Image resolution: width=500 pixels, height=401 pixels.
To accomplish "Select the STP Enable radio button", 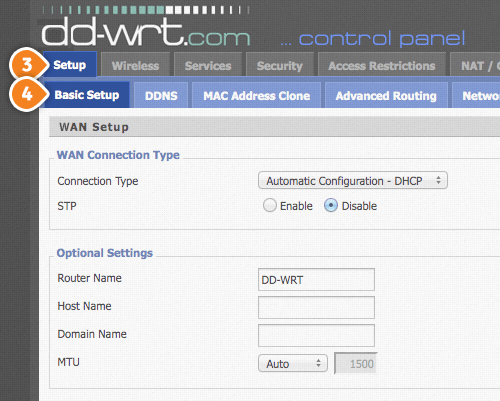I will 270,205.
